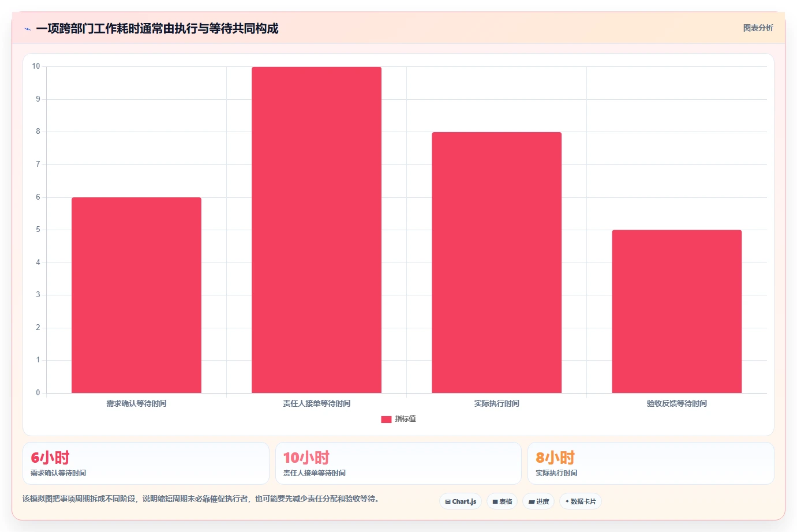Click the lightning icon beside the title

27,29
